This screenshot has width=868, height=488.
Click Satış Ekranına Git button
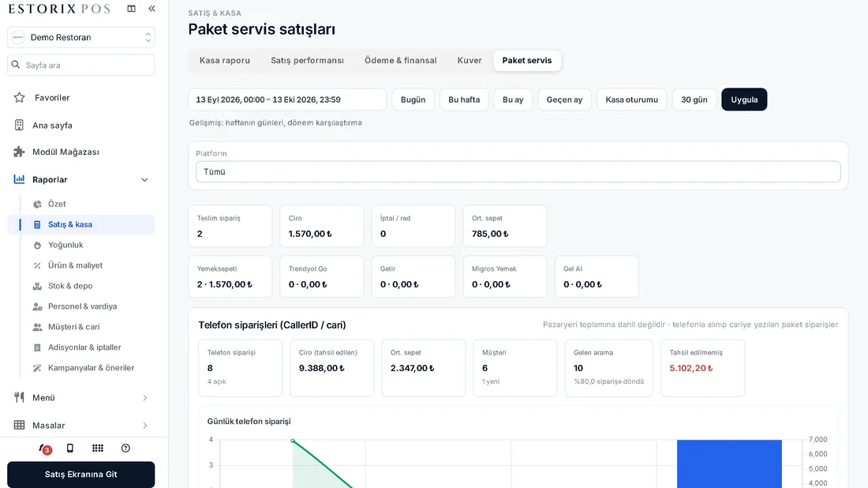pos(80,474)
